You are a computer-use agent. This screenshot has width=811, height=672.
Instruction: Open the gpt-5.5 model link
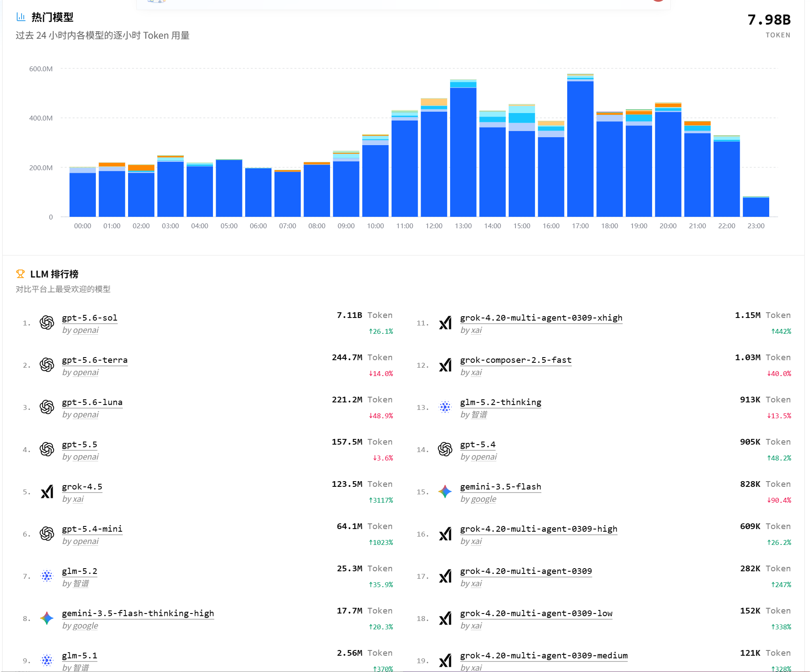80,445
